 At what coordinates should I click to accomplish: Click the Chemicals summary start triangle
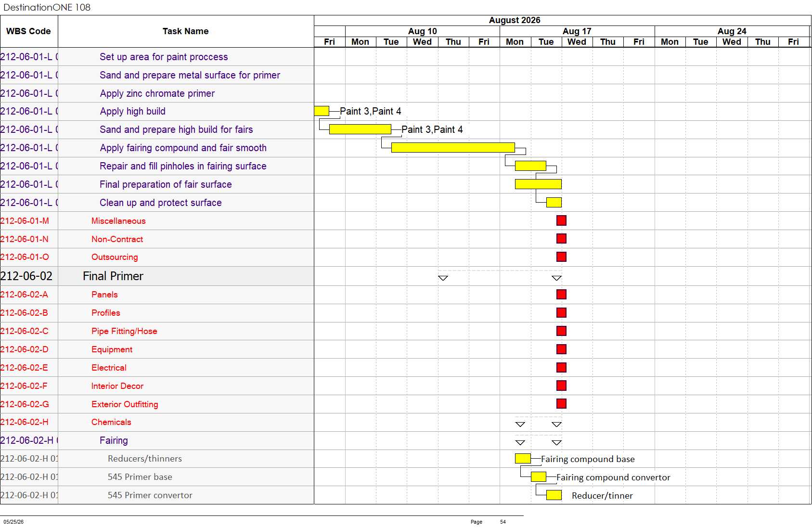coord(520,425)
